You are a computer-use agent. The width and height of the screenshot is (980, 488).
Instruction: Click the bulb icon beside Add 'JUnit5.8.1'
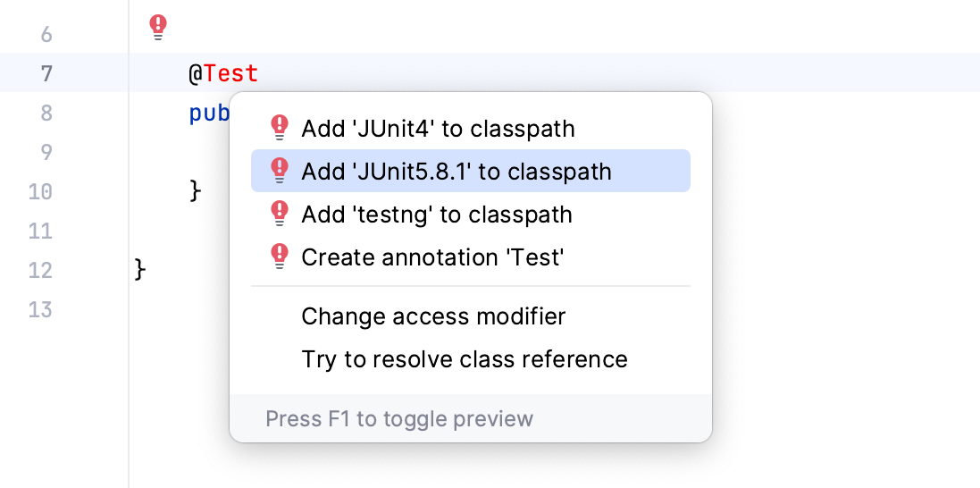point(280,171)
